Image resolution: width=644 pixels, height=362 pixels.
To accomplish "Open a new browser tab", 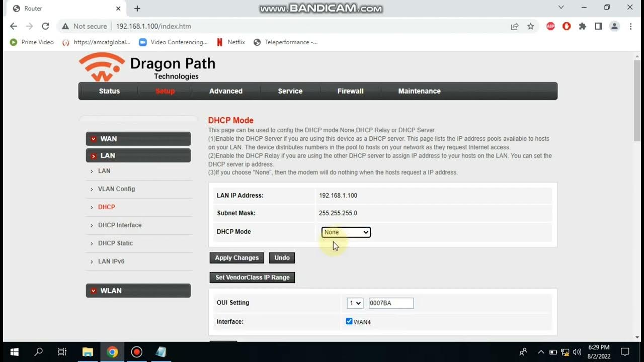I will click(137, 9).
